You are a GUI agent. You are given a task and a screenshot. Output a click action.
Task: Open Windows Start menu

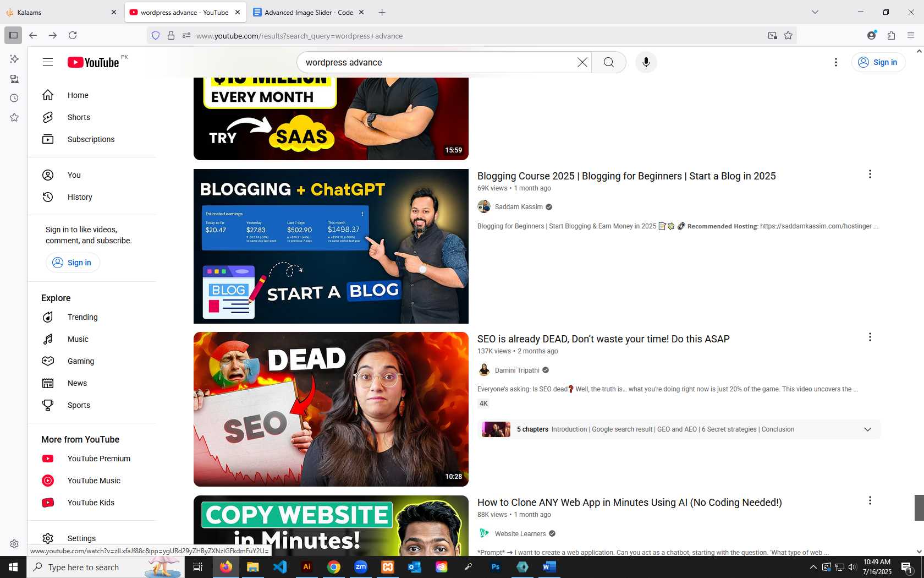[13, 567]
